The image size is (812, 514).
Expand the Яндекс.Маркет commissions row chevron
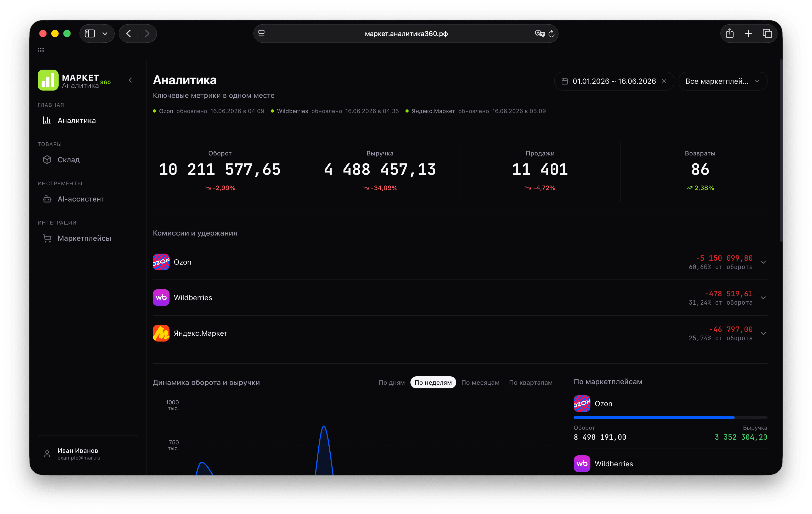pyautogui.click(x=763, y=333)
